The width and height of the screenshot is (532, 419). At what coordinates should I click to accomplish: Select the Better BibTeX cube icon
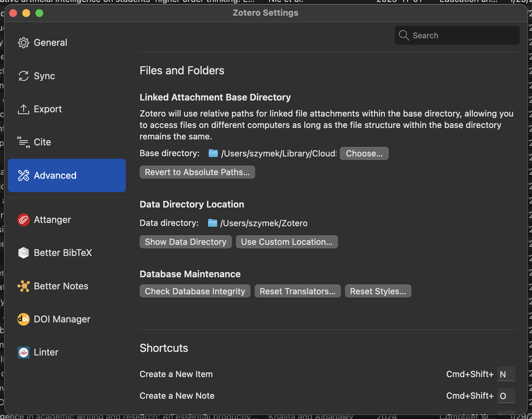coord(24,253)
